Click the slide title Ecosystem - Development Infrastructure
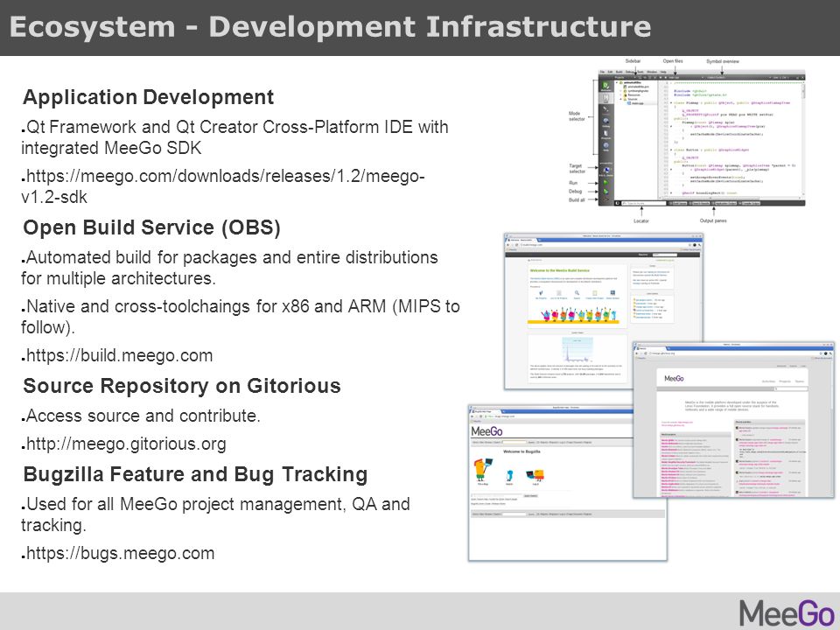This screenshot has width=840, height=630. [330, 27]
